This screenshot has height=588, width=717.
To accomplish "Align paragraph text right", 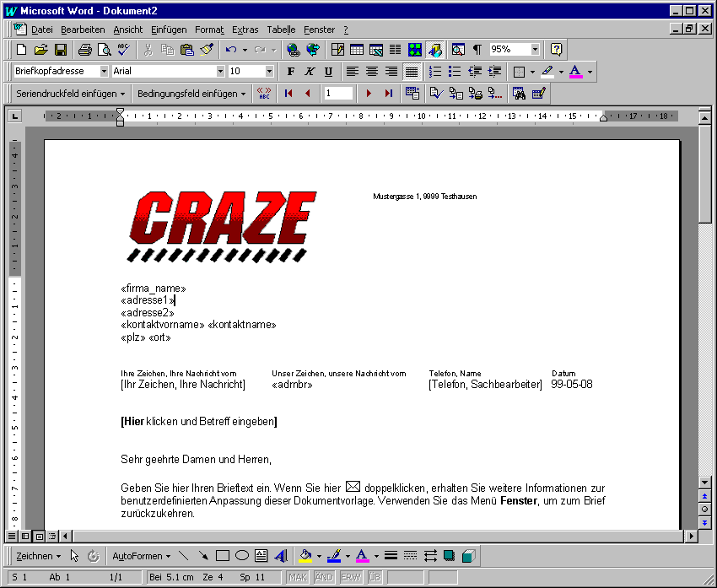I will pos(391,72).
